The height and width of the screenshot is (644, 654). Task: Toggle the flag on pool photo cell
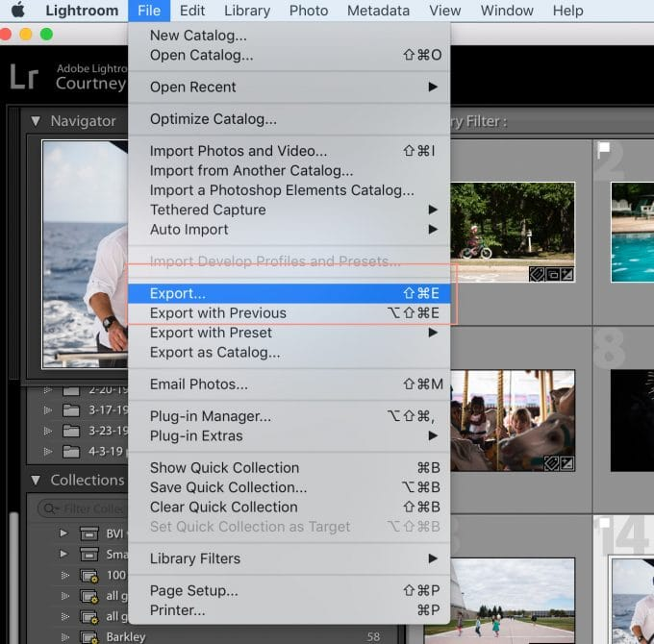click(603, 149)
